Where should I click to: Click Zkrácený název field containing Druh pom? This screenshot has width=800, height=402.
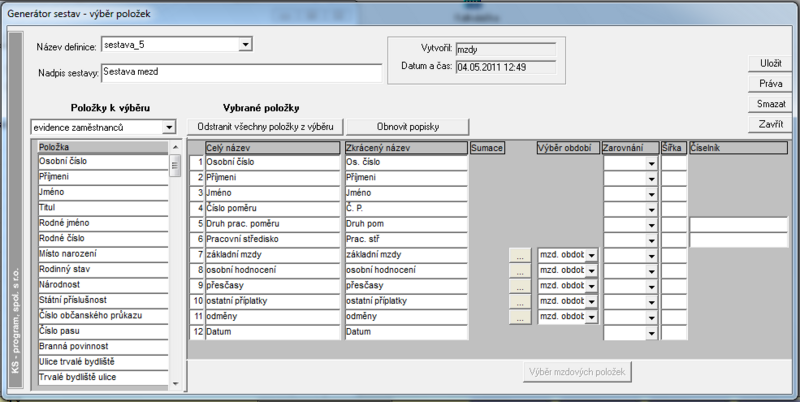[x=406, y=224]
